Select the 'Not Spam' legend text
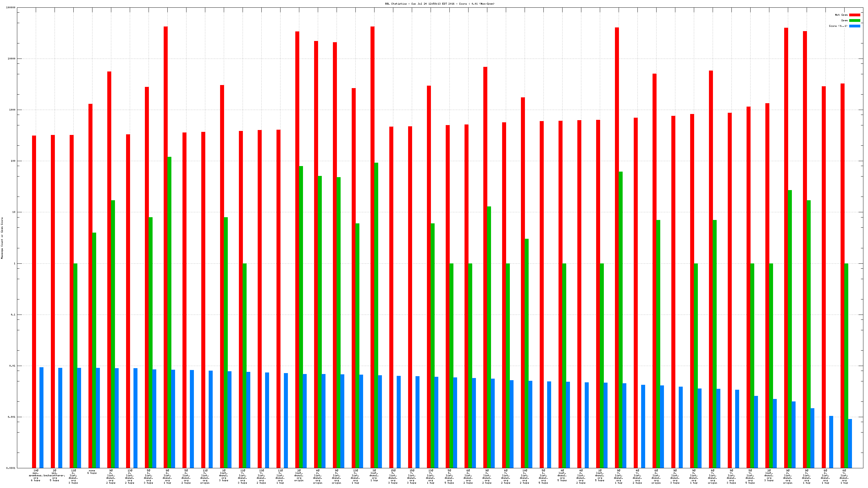This screenshot has height=488, width=868. [x=841, y=15]
